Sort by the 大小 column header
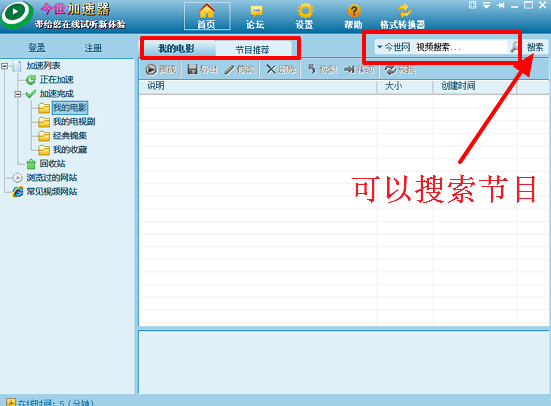This screenshot has height=406, width=551. (405, 86)
